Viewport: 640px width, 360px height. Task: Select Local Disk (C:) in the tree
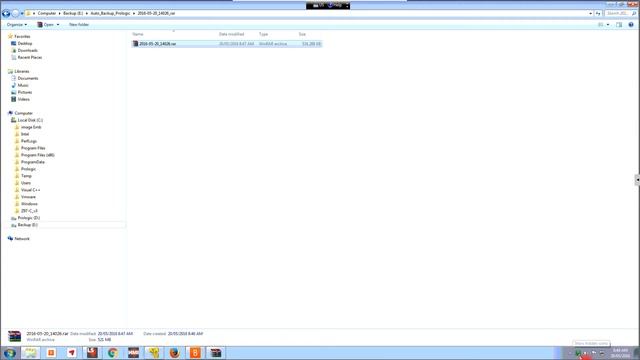coord(30,120)
